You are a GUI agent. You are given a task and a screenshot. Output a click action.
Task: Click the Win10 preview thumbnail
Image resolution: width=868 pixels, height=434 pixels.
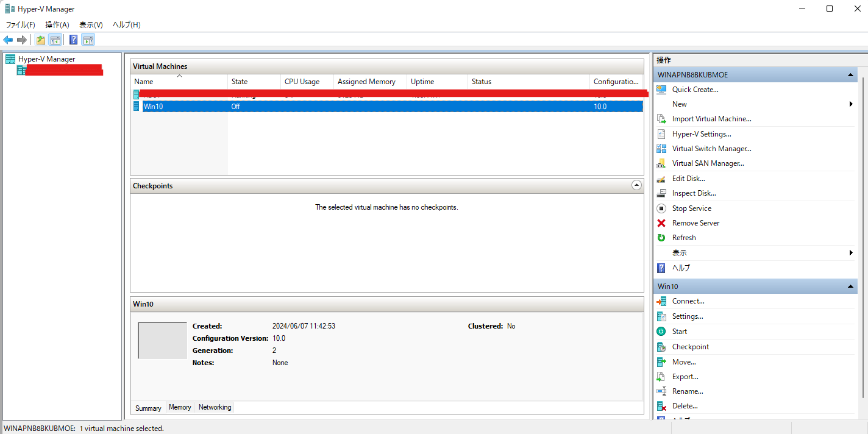162,341
